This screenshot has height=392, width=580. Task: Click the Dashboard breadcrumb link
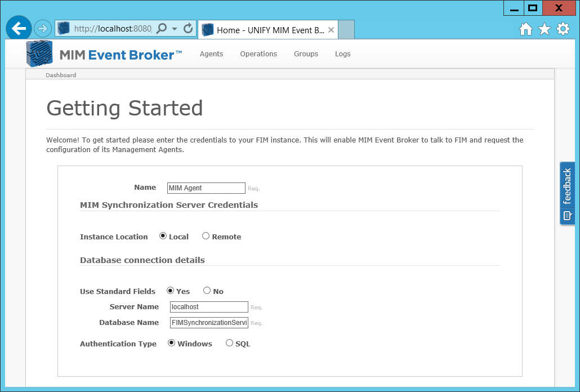[61, 75]
